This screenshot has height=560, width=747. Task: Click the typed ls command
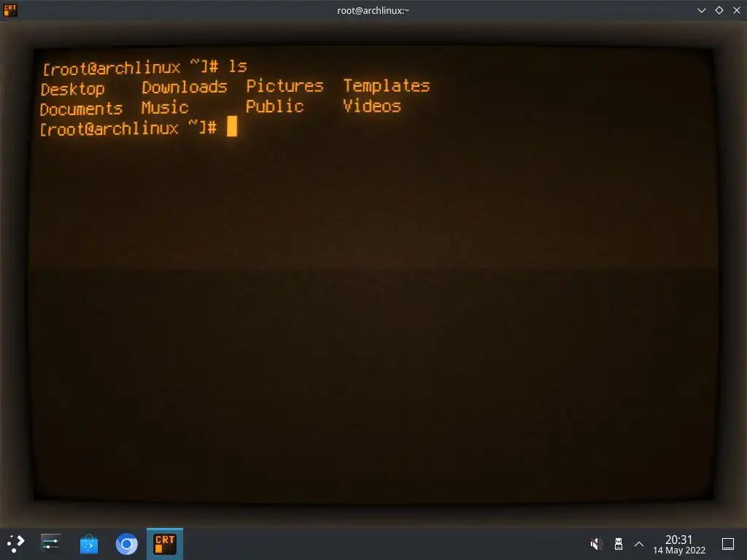point(238,66)
